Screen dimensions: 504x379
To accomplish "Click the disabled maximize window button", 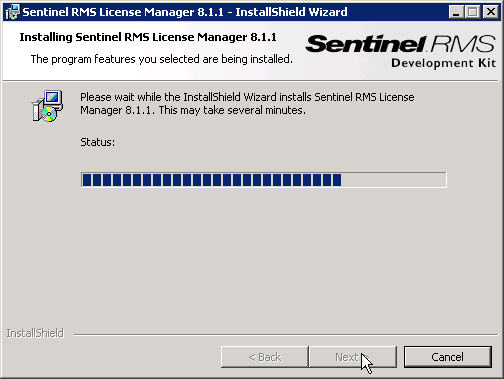I will (473, 12).
